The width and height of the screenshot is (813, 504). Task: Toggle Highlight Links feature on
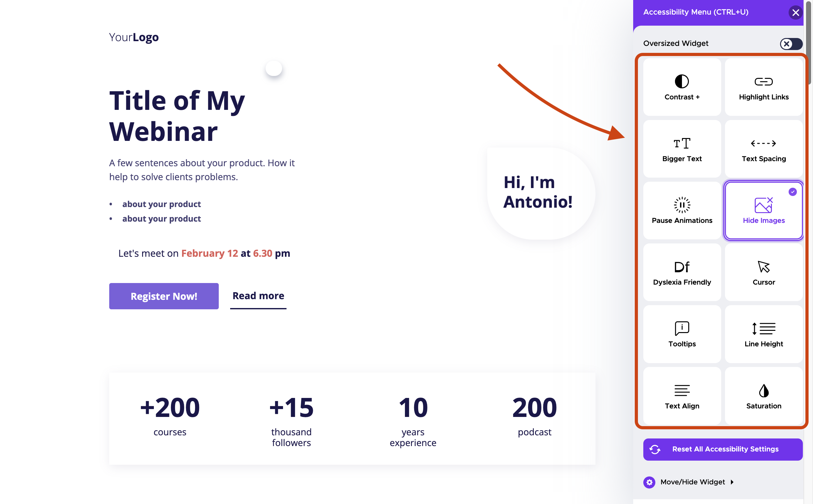pyautogui.click(x=763, y=86)
